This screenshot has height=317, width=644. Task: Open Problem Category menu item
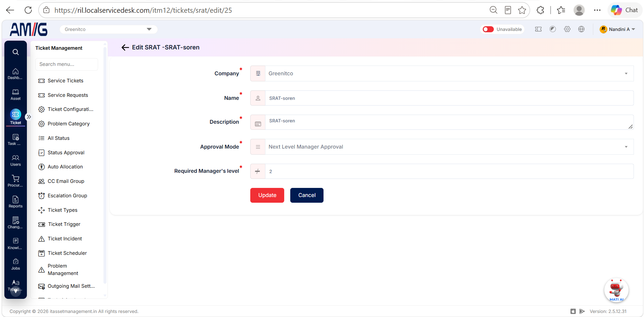point(69,124)
